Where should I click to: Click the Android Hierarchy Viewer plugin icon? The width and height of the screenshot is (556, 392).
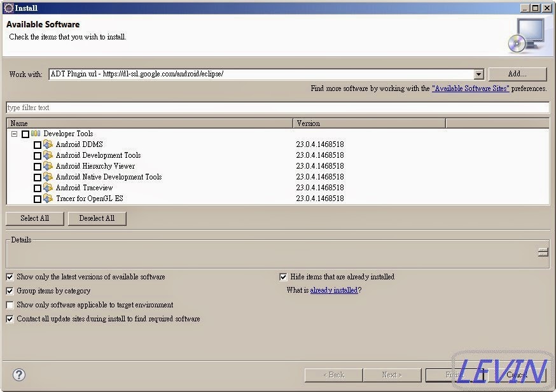pyautogui.click(x=48, y=166)
